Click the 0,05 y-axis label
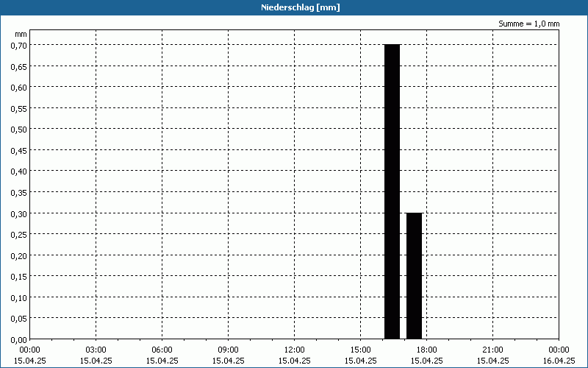 (x=19, y=319)
